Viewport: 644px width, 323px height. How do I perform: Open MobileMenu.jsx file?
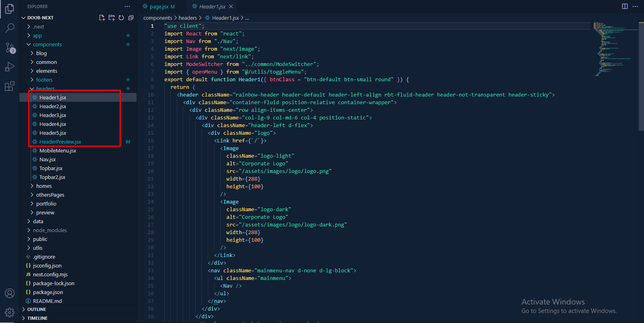tap(78, 150)
